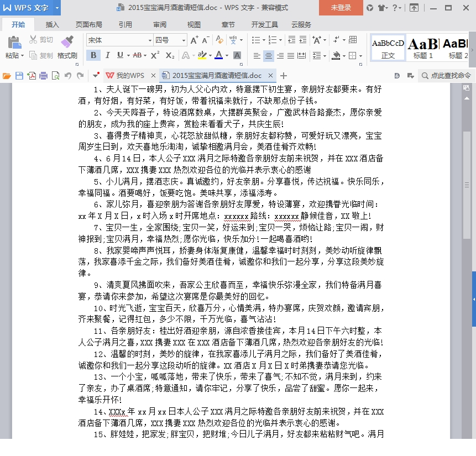Toggle italic formatting

[x=107, y=55]
